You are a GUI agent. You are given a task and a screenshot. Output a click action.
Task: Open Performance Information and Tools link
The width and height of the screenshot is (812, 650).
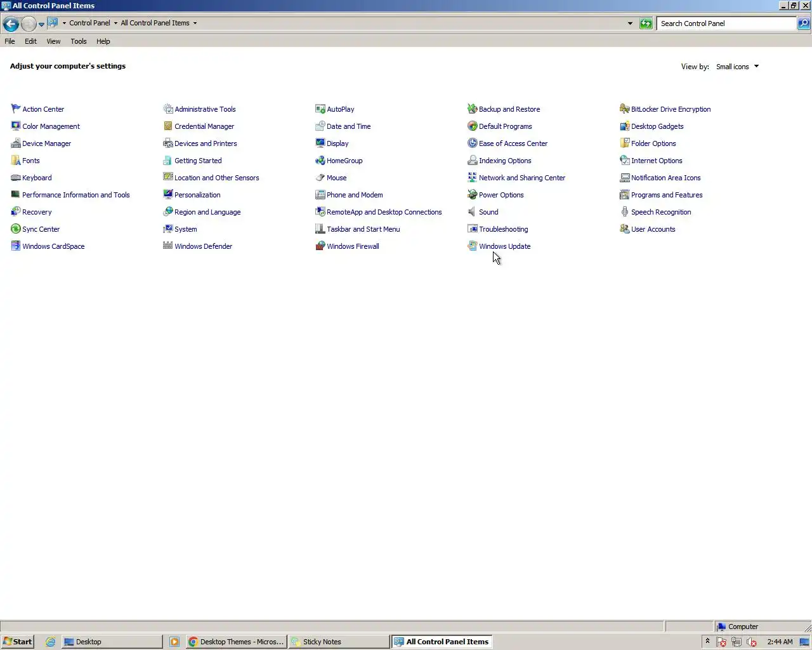pos(75,195)
